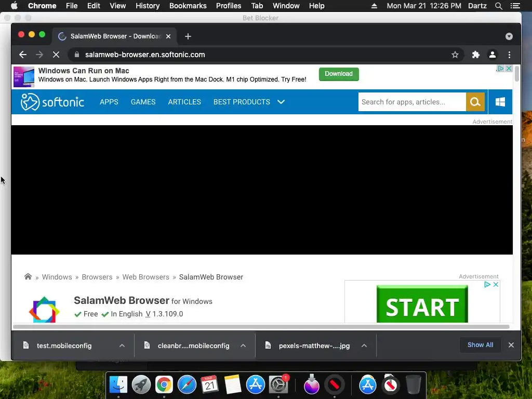Click the date and time in menu bar

(424, 6)
